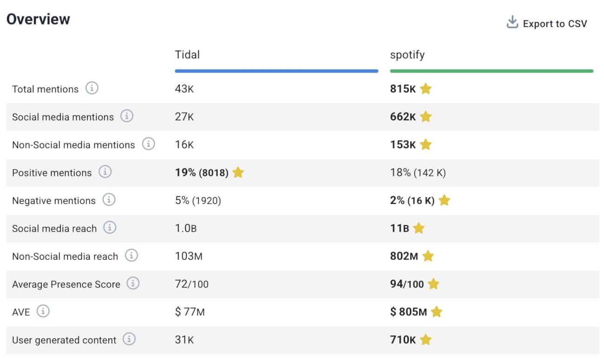Click the AVE info icon
Screen dimensions: 604x364
tap(42, 312)
